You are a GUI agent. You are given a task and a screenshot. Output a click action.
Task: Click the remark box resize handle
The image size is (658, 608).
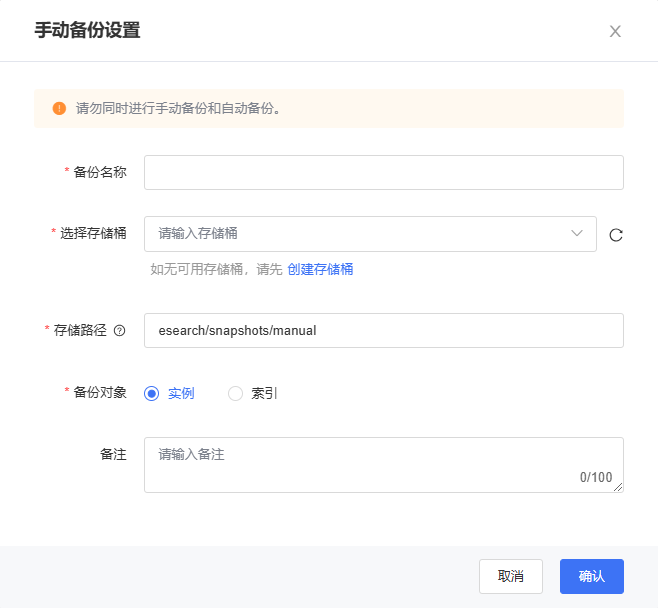tap(618, 487)
